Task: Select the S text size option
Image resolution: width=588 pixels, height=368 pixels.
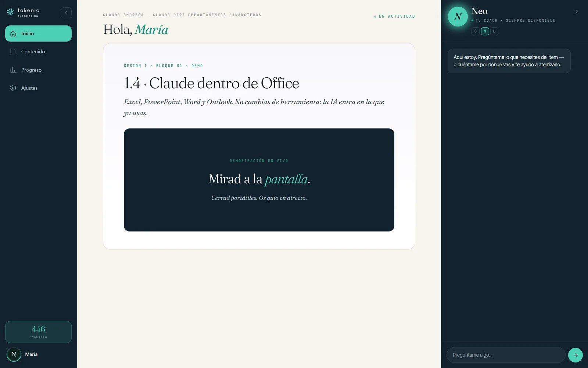Action: click(x=476, y=31)
